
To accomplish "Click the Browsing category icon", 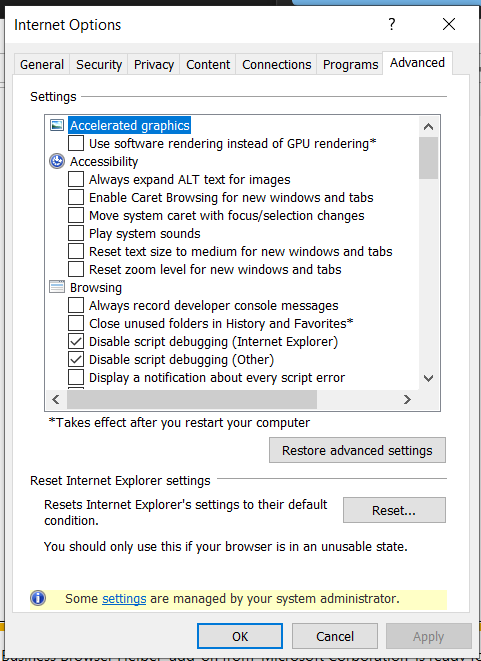I will pos(57,287).
